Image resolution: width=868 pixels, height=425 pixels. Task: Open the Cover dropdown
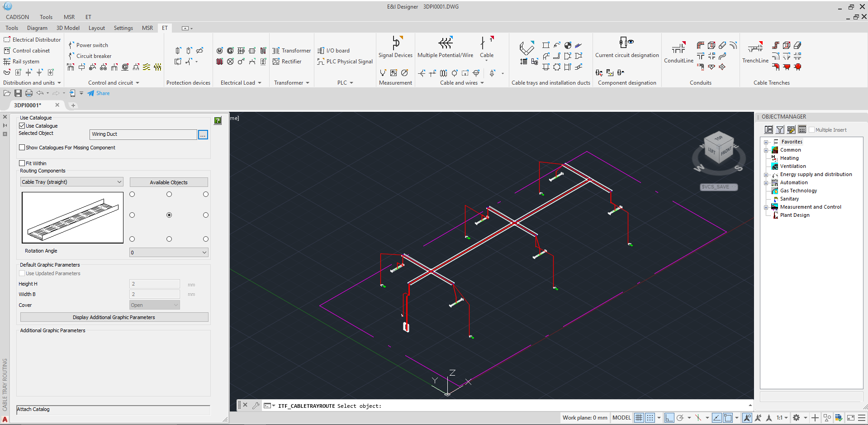[154, 305]
